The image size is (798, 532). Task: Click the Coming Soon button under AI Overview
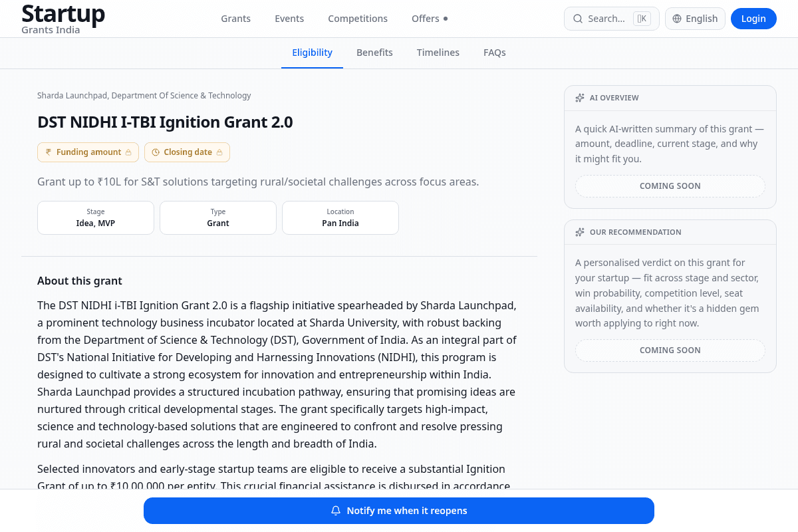[x=670, y=186]
